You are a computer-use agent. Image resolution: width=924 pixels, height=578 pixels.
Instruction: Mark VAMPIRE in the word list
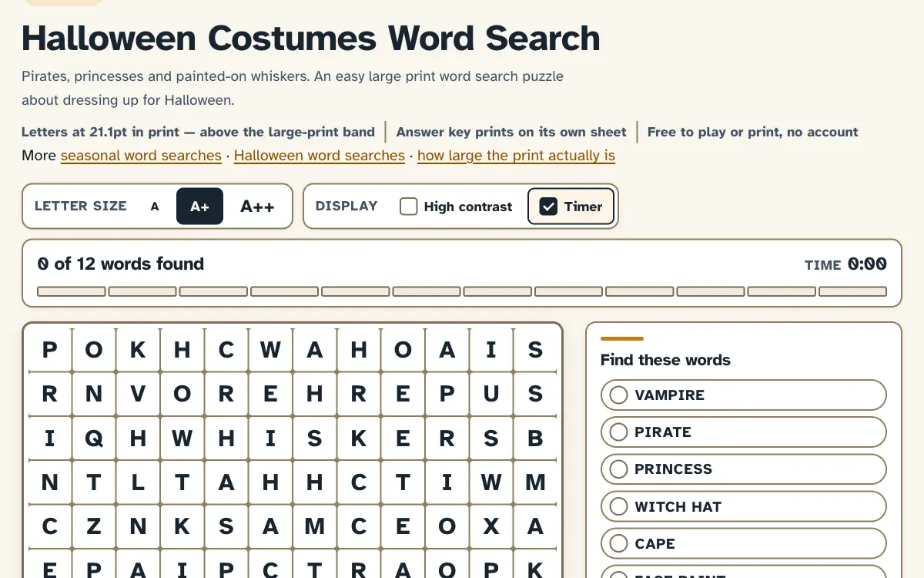click(x=743, y=395)
